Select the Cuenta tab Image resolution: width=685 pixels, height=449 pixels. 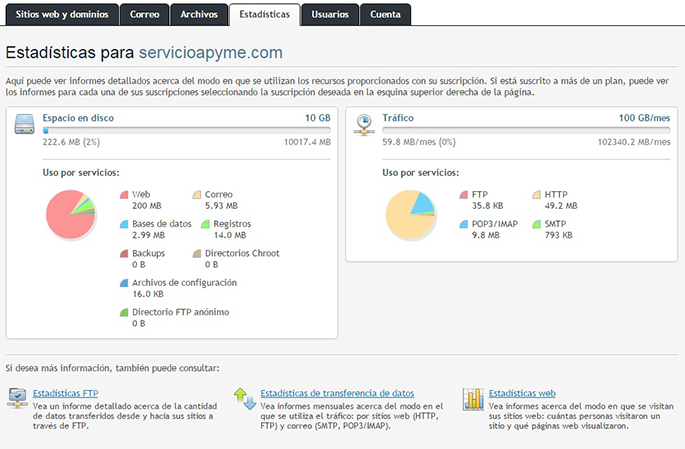(x=385, y=15)
